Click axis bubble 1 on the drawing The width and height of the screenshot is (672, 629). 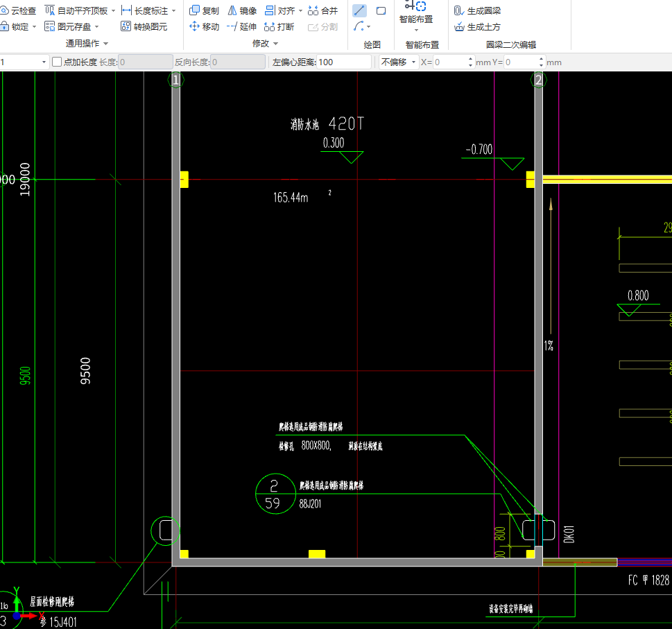pos(175,80)
